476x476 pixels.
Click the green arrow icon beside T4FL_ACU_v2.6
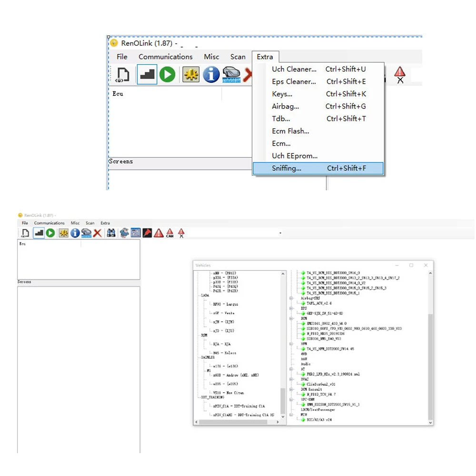click(x=303, y=303)
